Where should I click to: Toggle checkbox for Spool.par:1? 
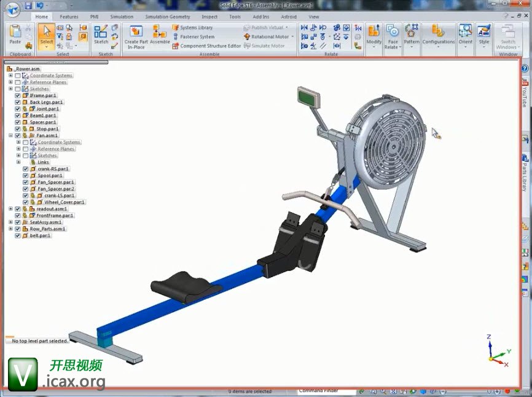point(25,176)
